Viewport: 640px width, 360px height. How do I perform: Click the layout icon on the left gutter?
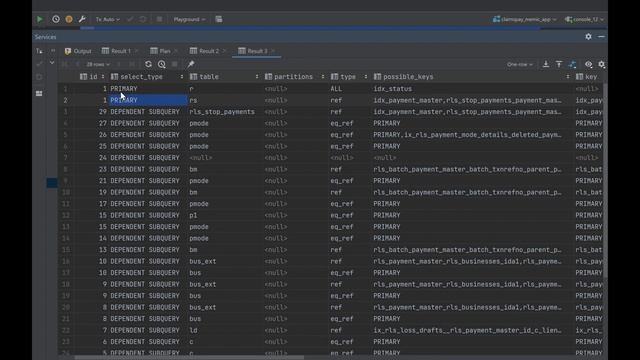coord(39,93)
